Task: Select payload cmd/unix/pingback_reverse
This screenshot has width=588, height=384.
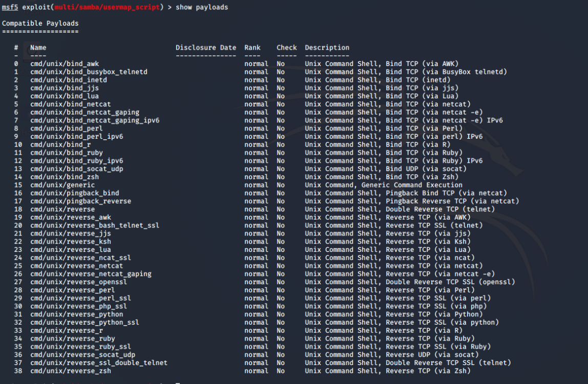Action: (x=80, y=201)
